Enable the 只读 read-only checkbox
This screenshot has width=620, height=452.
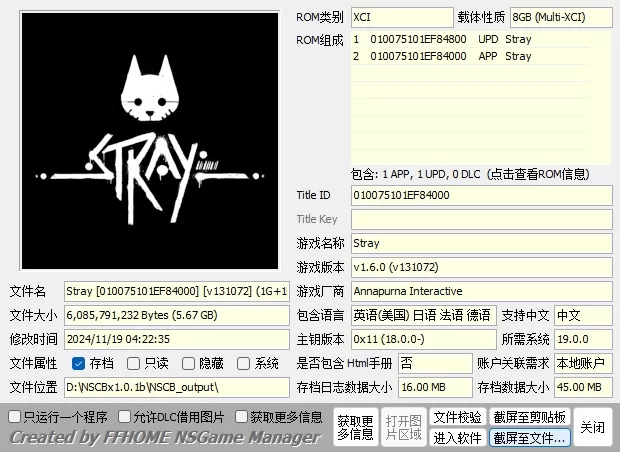click(x=134, y=364)
